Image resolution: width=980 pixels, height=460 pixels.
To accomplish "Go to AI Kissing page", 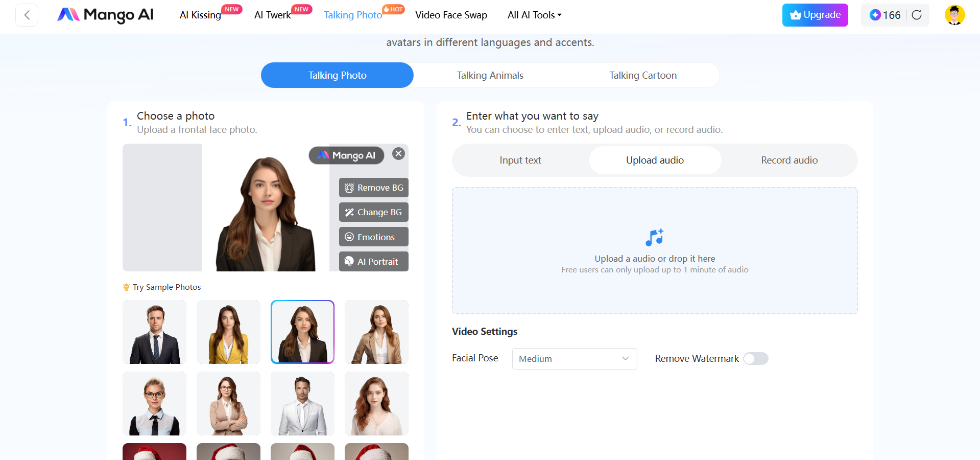I will coord(200,15).
